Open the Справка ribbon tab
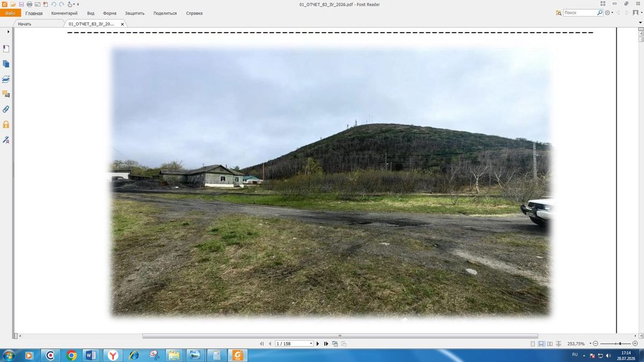This screenshot has width=644, height=362. click(x=194, y=13)
